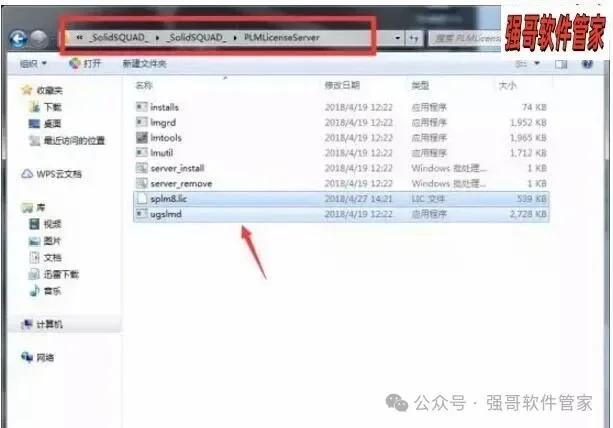Select the splm8.lic license file
Viewport: 613px width, 428px height.
[341, 199]
